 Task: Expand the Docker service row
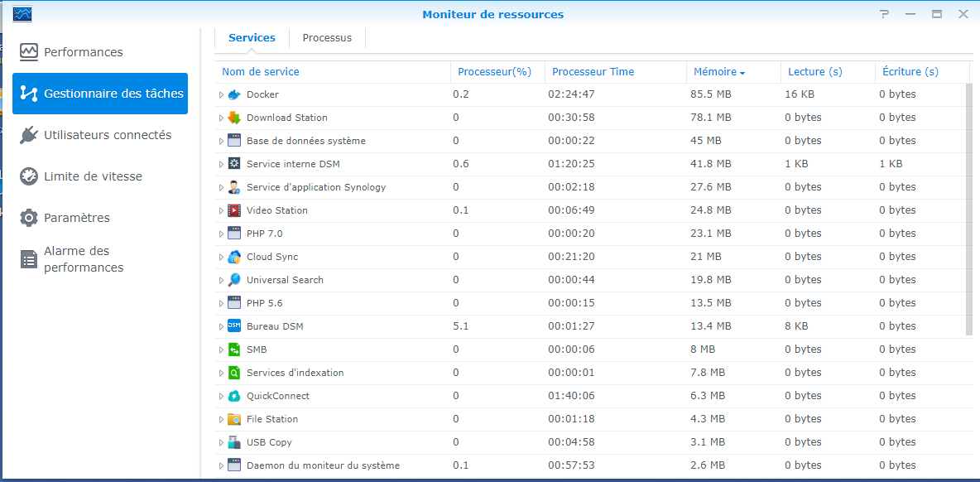221,94
